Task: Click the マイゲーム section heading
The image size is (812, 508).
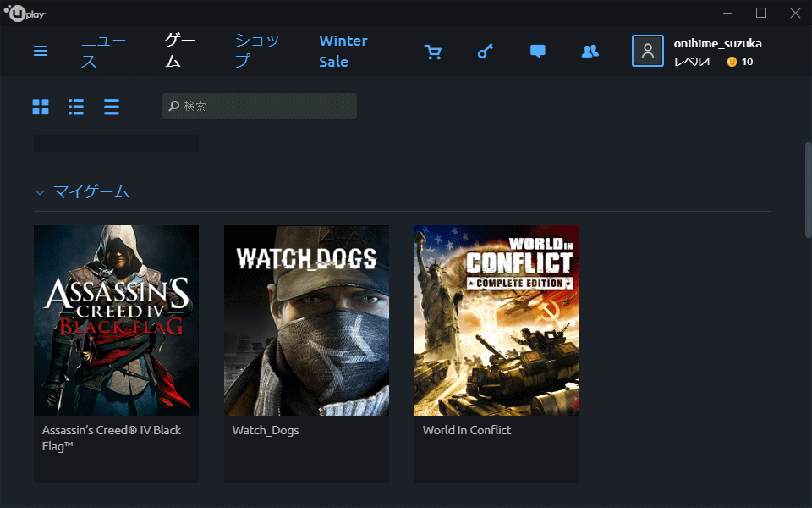Action: [x=91, y=192]
